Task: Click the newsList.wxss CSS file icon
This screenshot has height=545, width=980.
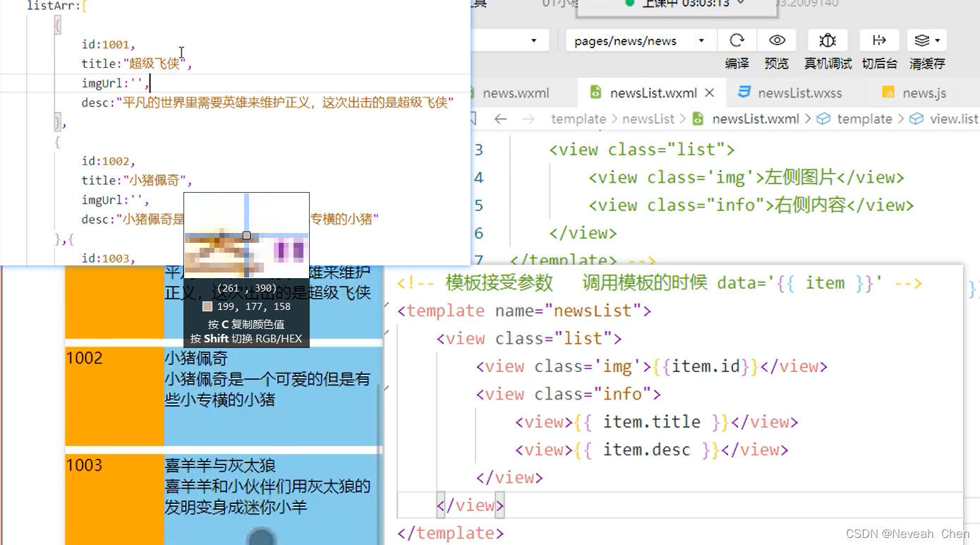Action: pos(744,92)
